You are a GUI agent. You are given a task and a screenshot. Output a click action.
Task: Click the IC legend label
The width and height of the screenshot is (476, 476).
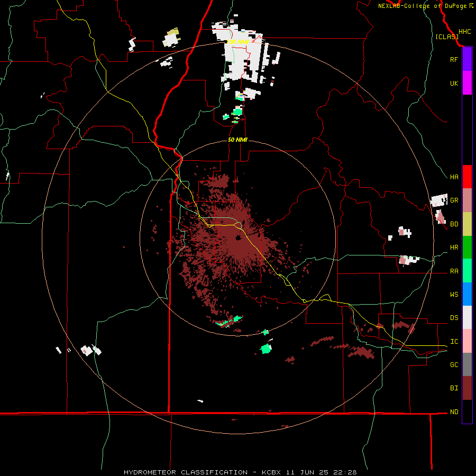click(454, 342)
